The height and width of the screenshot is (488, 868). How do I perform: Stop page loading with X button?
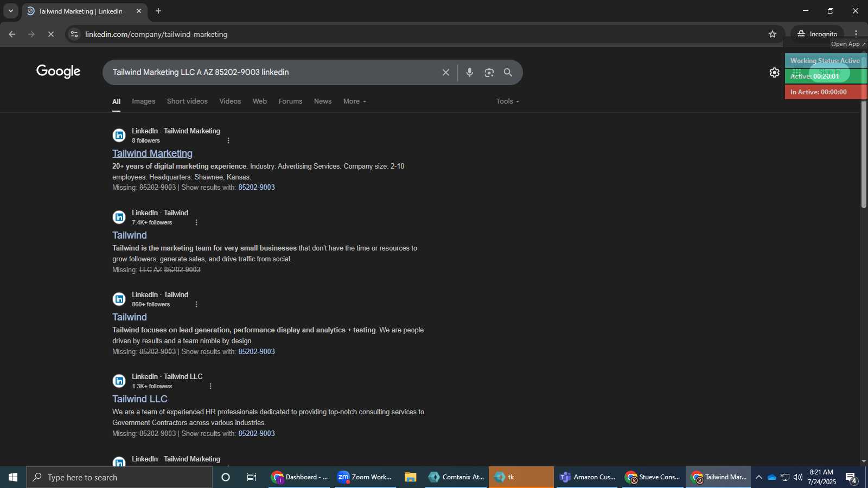point(51,34)
